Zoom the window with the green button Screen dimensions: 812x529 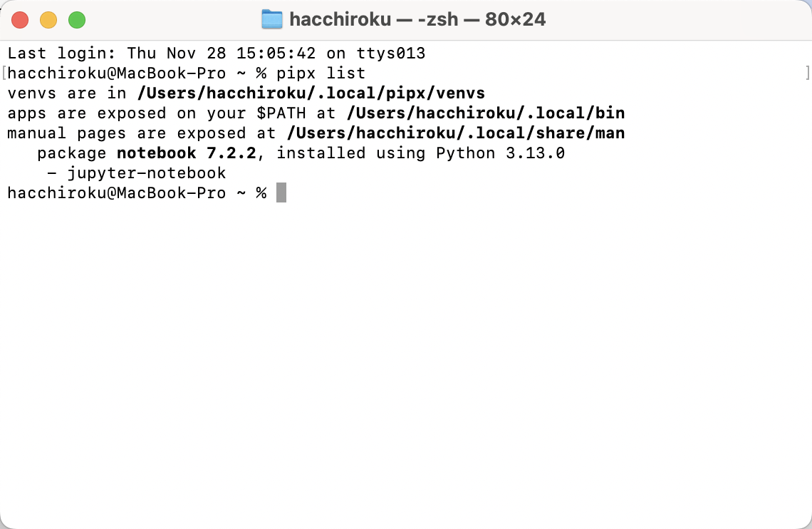pos(77,20)
